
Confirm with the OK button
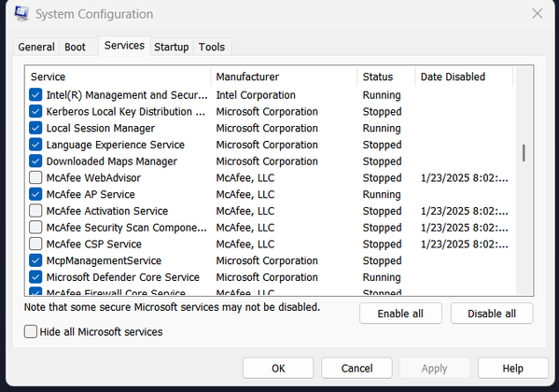(278, 368)
